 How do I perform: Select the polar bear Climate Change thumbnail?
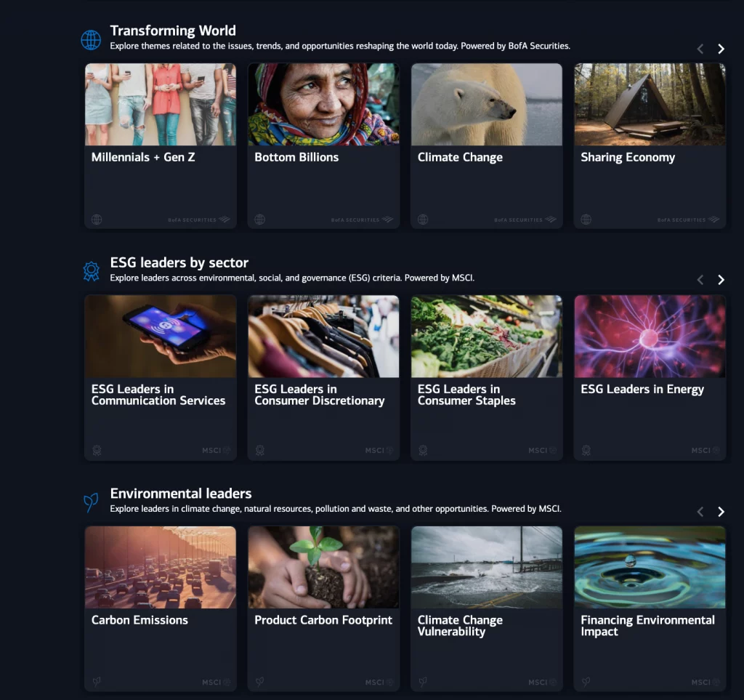(486, 105)
